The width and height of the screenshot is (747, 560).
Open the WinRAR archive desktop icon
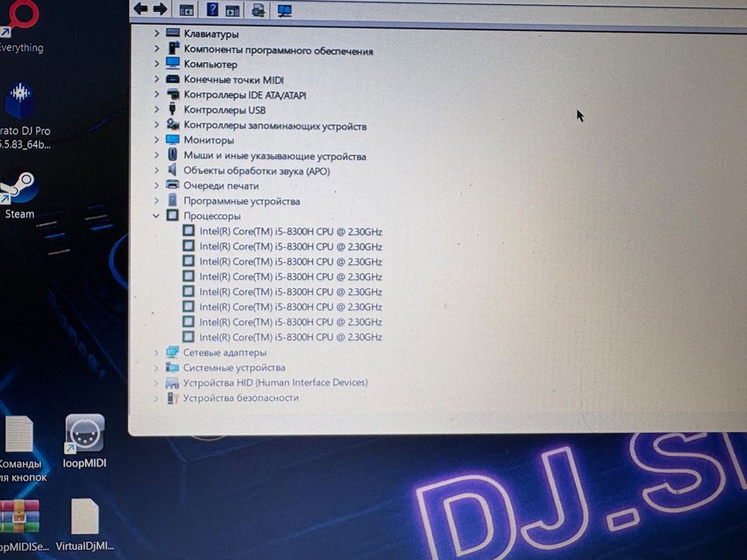(x=22, y=526)
